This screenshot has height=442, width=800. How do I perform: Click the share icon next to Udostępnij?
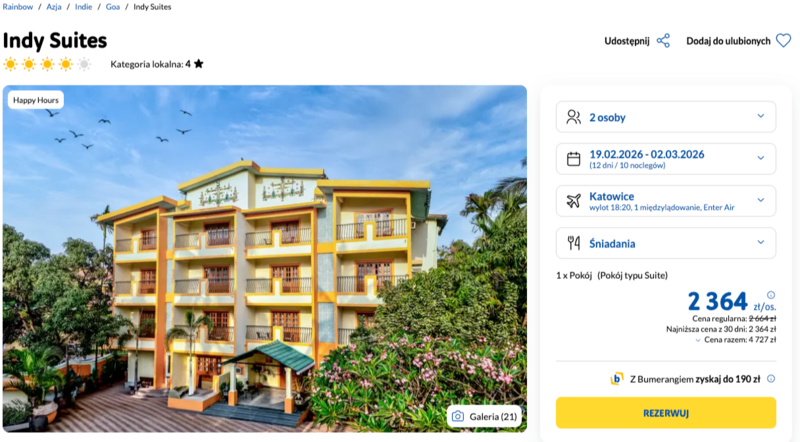663,41
